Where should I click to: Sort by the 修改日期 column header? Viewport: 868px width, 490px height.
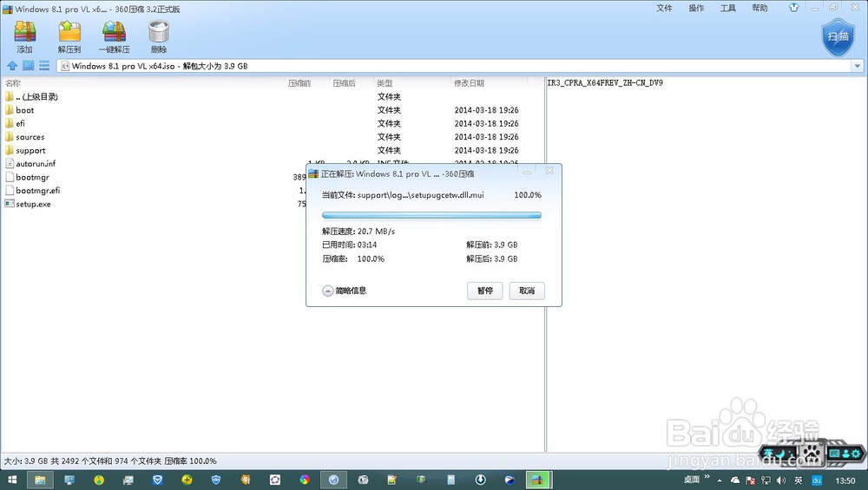469,83
